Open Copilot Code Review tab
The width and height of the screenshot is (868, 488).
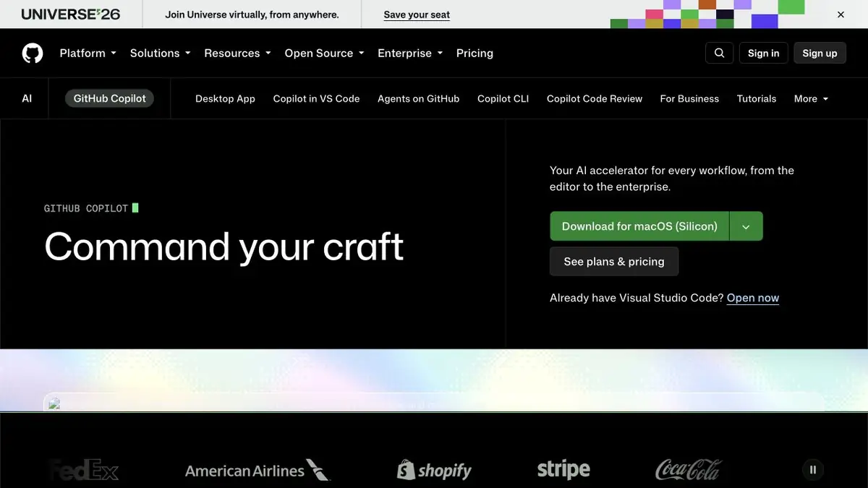point(595,98)
